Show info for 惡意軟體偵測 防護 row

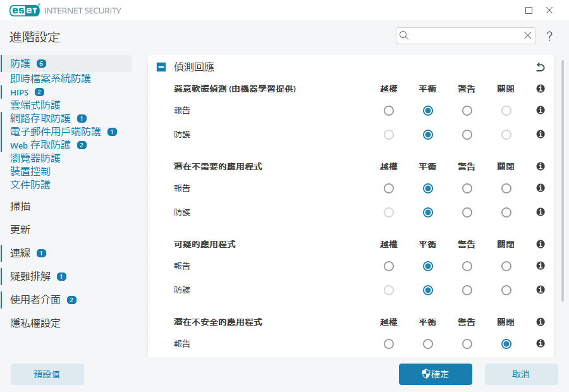[x=541, y=134]
